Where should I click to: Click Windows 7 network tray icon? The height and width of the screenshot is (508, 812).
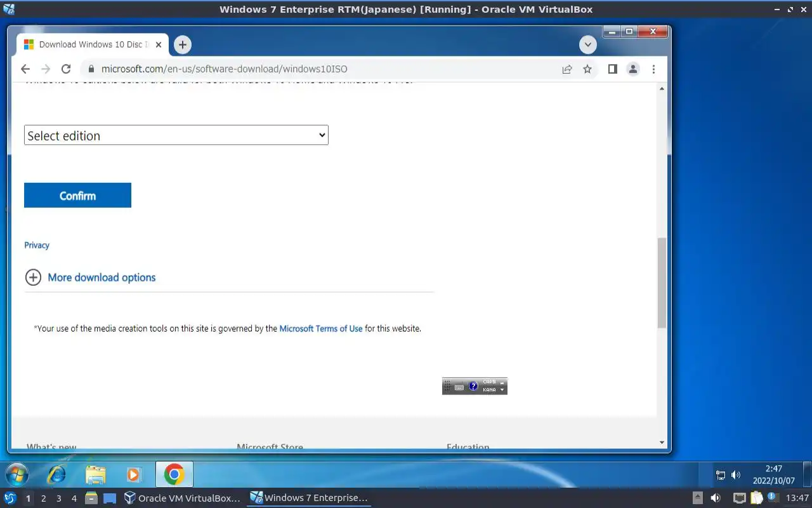click(721, 475)
